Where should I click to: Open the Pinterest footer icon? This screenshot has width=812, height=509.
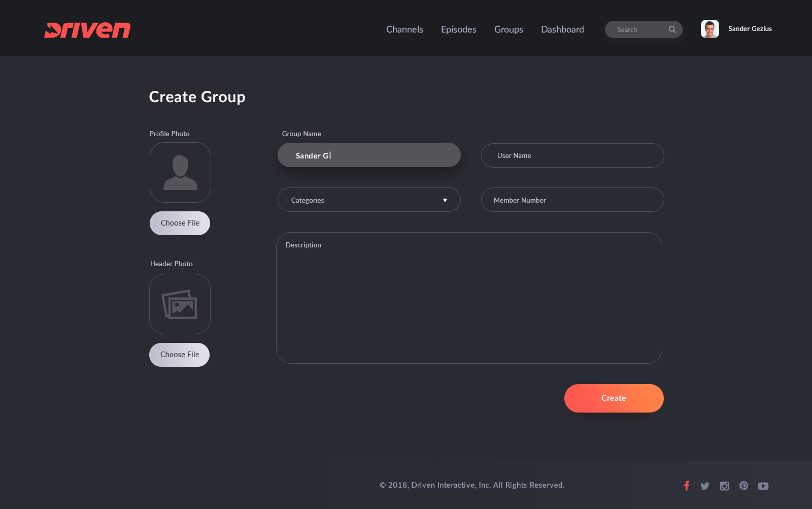point(743,486)
